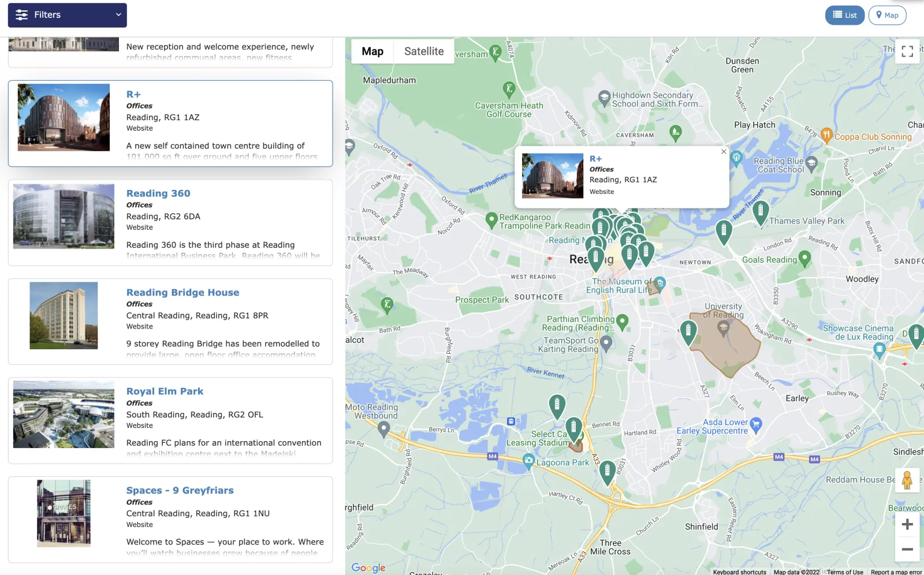Screen dimensions: 924x575
Task: Open map Terms of Use
Action: (x=845, y=572)
